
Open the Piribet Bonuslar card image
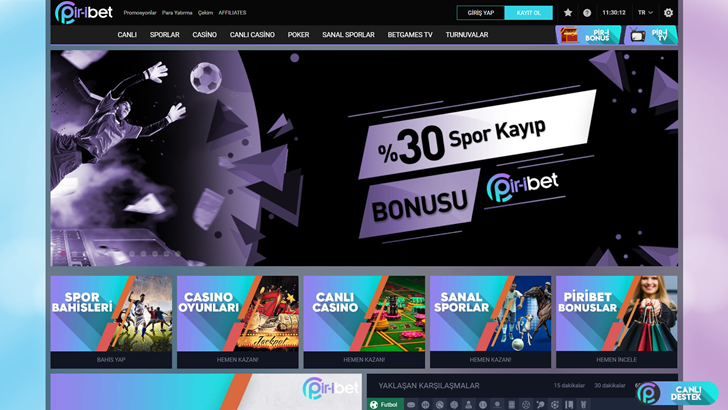pos(617,313)
